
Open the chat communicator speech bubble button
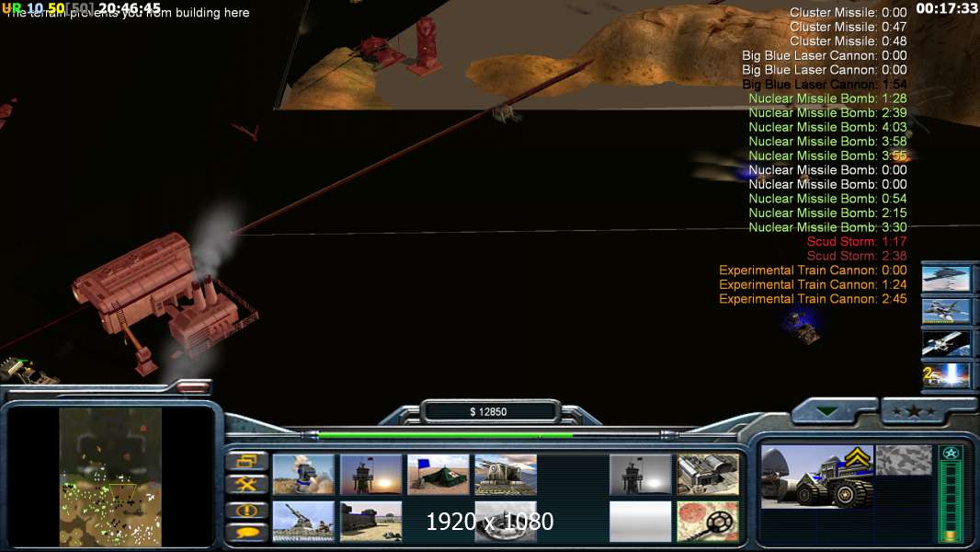[x=246, y=532]
